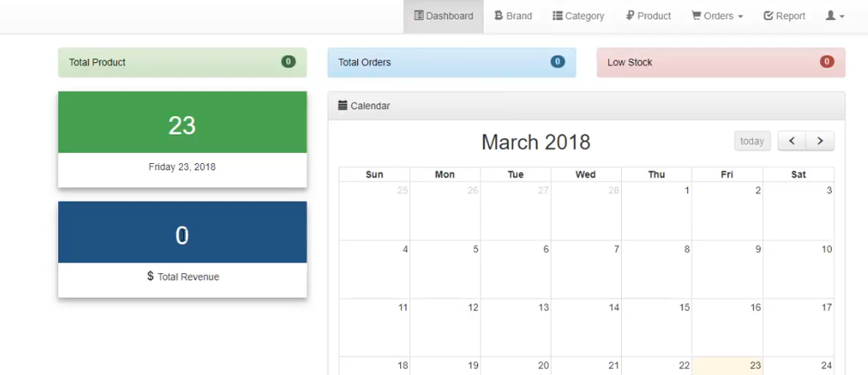The height and width of the screenshot is (375, 868).
Task: Select March 2 in the calendar
Action: tap(728, 211)
